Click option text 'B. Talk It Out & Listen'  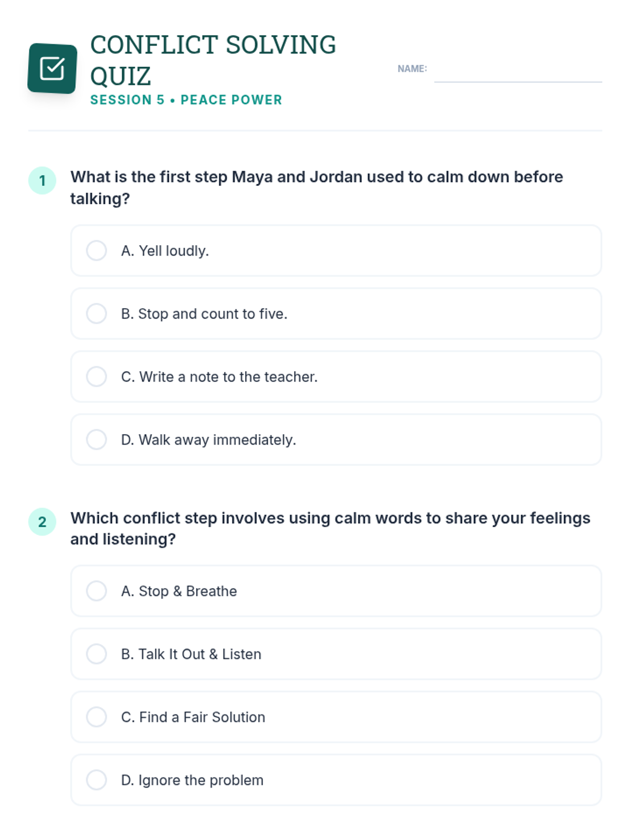click(x=191, y=654)
